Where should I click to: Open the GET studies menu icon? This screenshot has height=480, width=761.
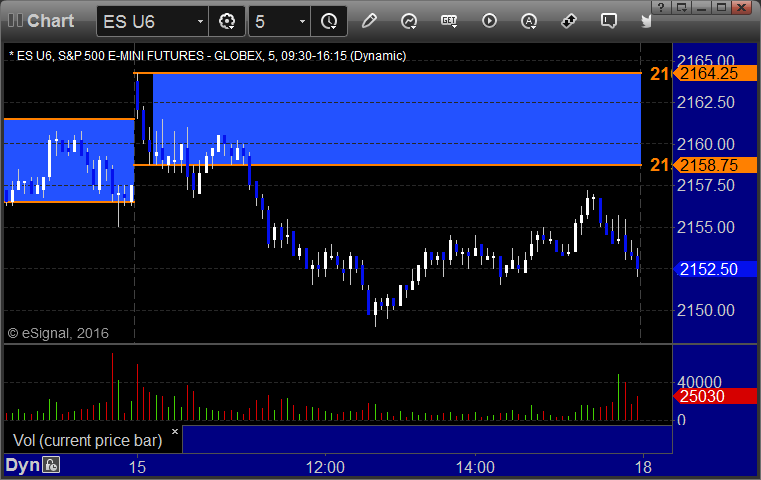[x=449, y=21]
